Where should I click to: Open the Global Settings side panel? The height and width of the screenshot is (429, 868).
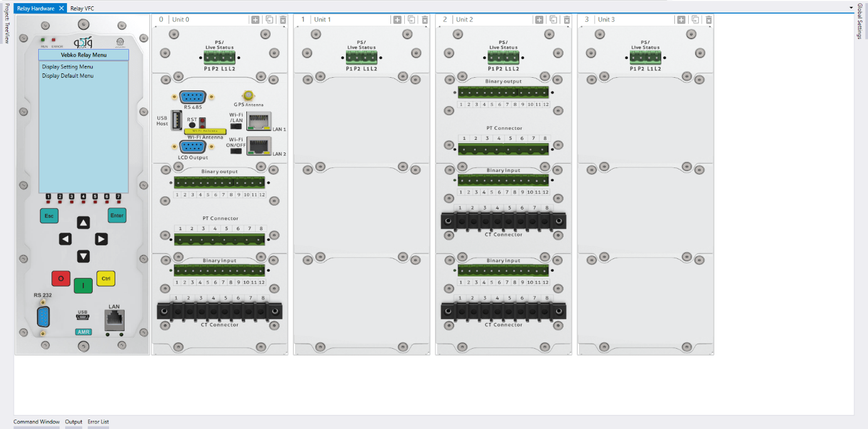tap(860, 21)
